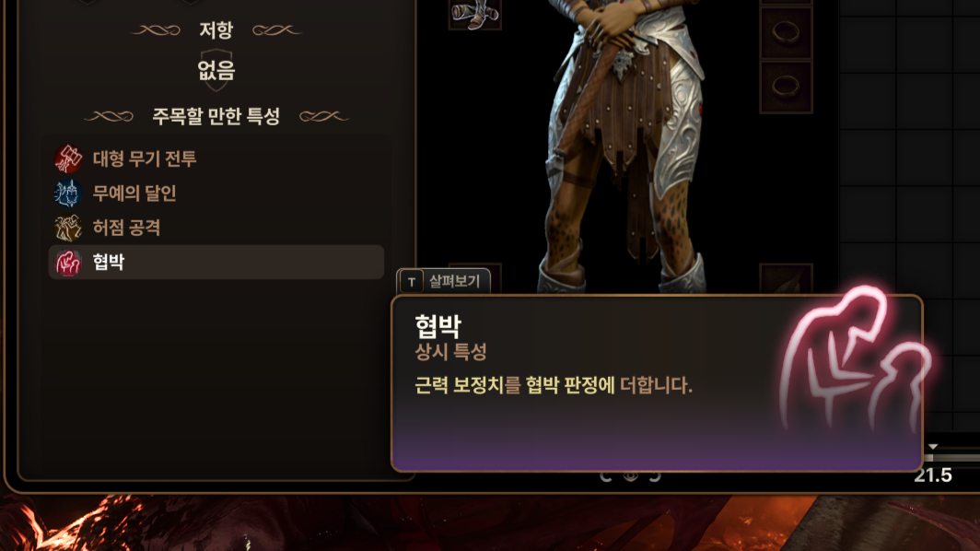Click the pink 협박 icon in feature list
Viewport: 980px width, 551px height.
point(67,262)
